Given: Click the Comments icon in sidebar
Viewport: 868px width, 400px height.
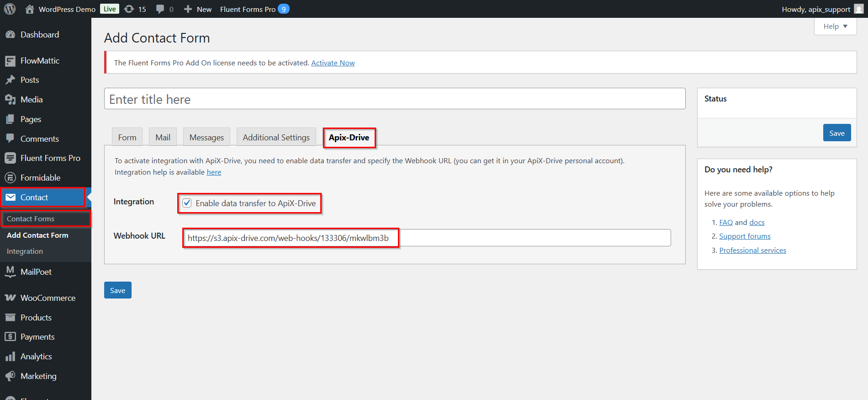Looking at the screenshot, I should tap(10, 139).
